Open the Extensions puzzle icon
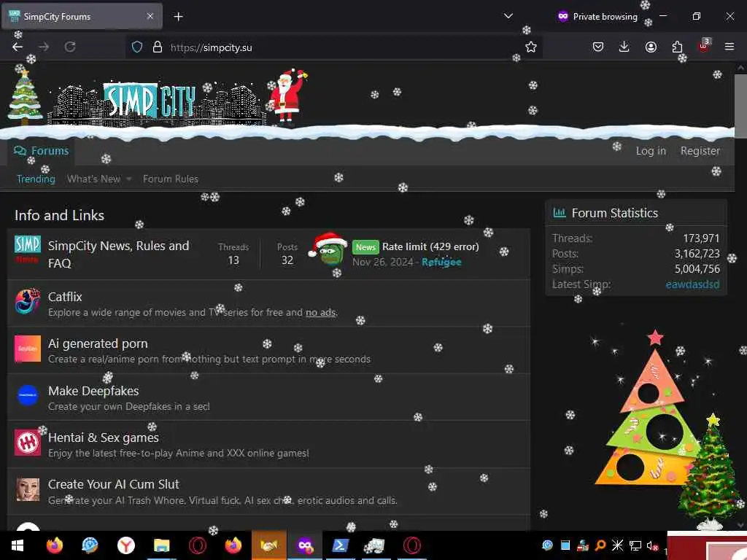Image resolution: width=747 pixels, height=560 pixels. point(677,47)
